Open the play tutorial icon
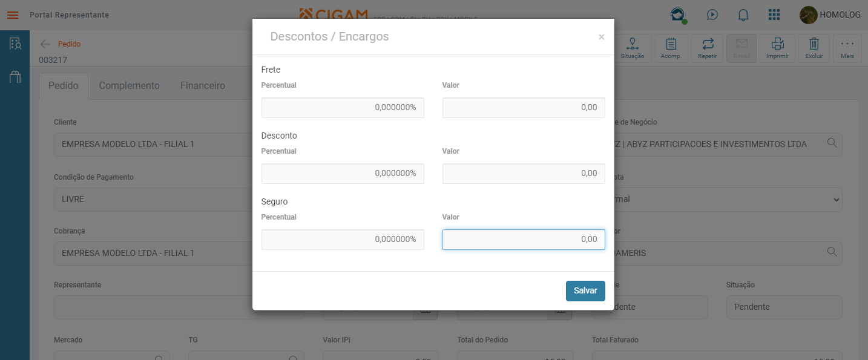The width and height of the screenshot is (868, 360). coord(712,15)
